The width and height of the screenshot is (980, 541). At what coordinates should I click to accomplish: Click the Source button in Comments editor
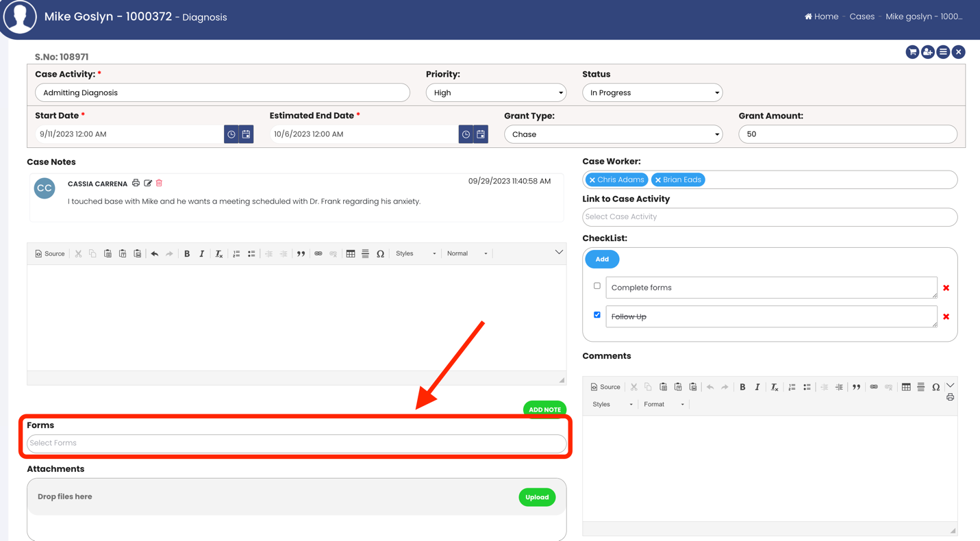pos(605,387)
